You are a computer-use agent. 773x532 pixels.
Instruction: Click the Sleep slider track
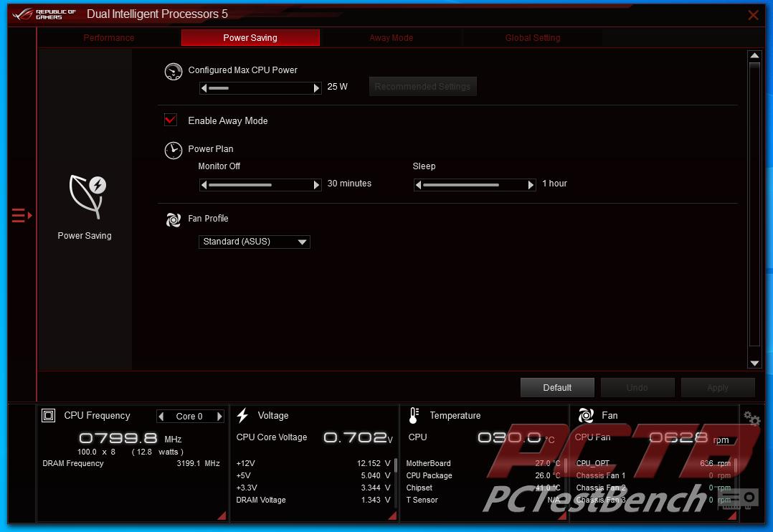[475, 185]
